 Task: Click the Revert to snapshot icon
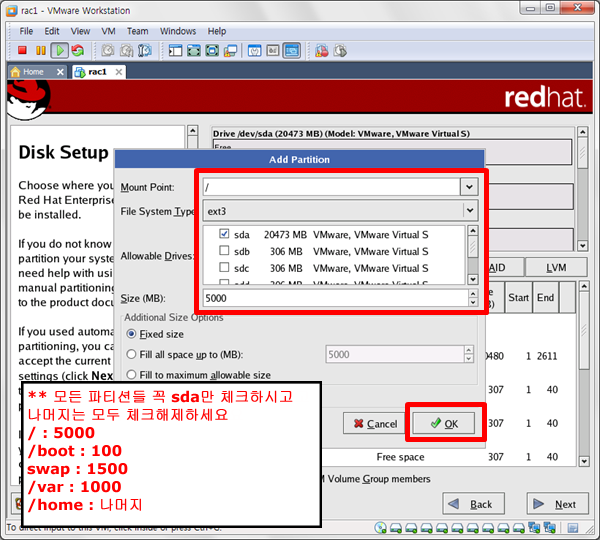[126, 50]
